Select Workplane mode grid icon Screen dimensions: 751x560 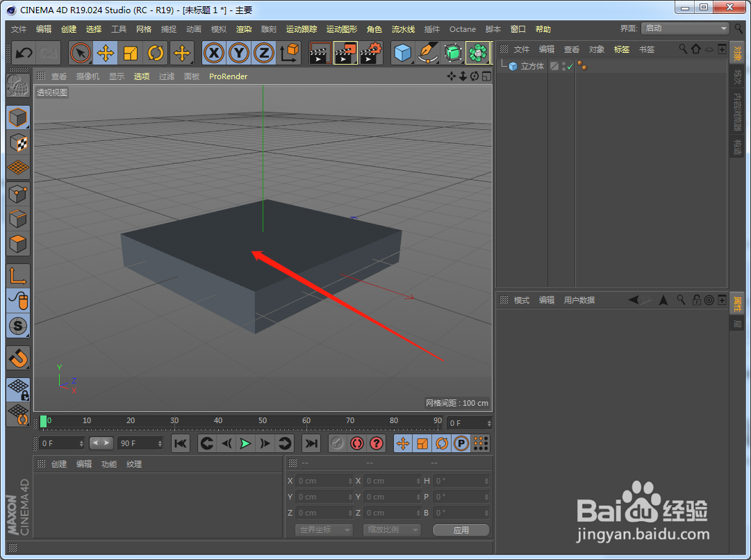coord(18,167)
